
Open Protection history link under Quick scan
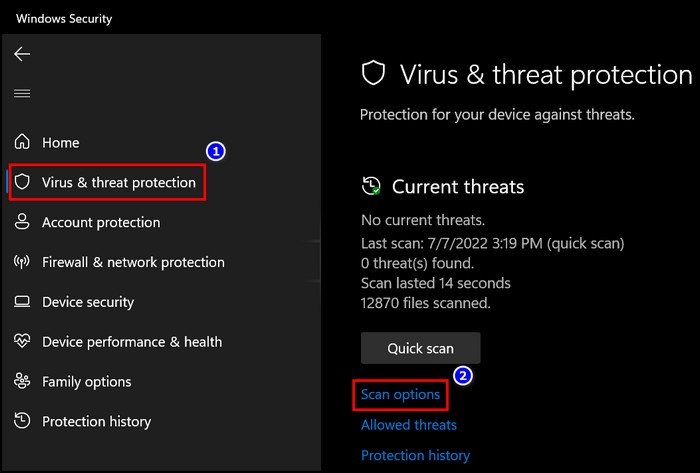pos(415,455)
